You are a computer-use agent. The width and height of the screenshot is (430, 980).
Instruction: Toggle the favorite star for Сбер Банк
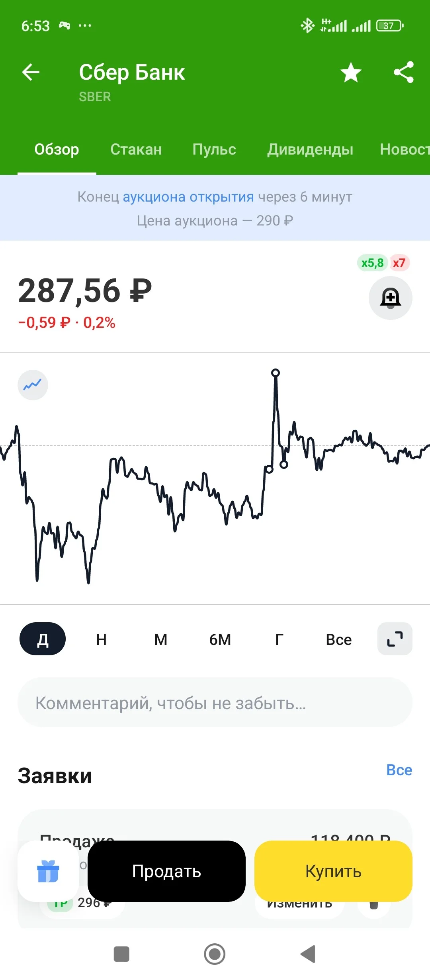(351, 73)
